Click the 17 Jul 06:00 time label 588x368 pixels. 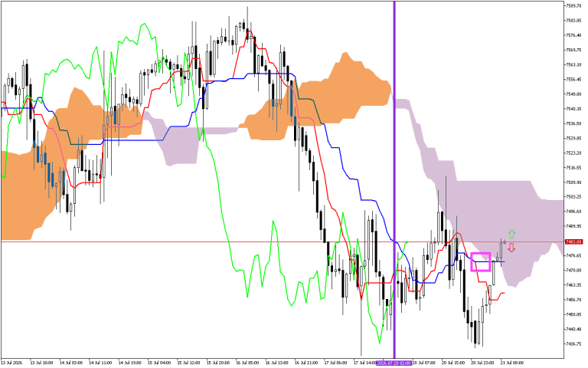pos(336,363)
